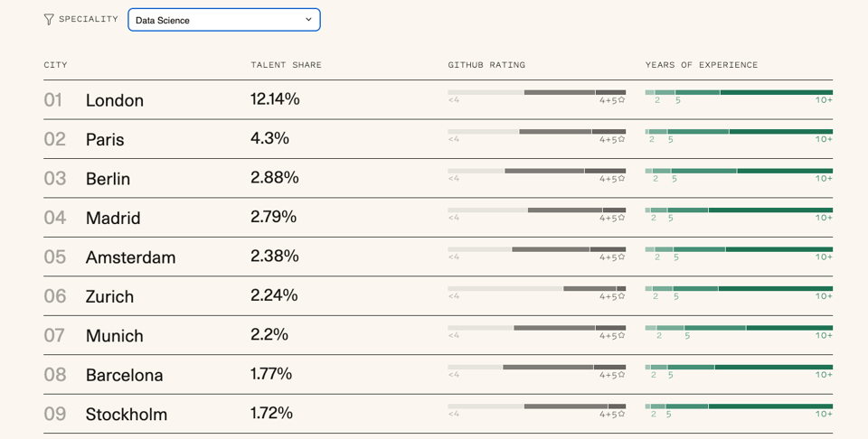Click the star icon in Madrid GitHub rating

point(621,218)
